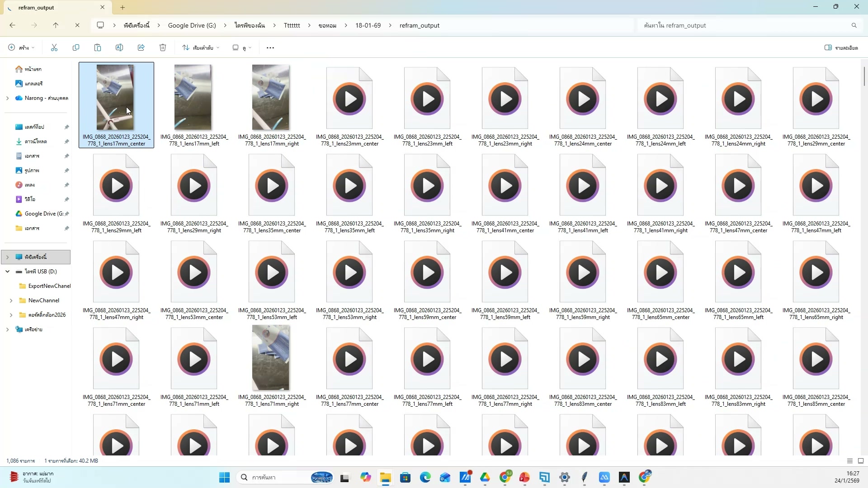Toggle the details pane button
This screenshot has height=488, width=868.
coord(841,47)
